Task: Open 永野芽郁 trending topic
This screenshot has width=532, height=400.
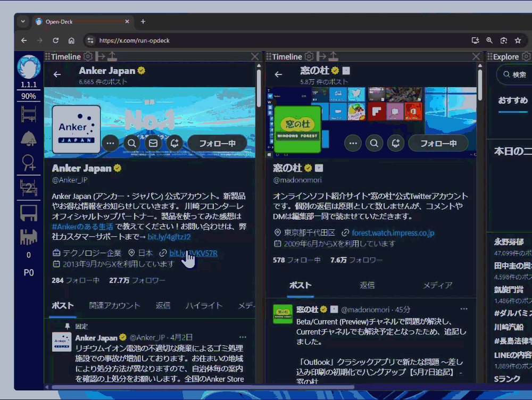Action: (x=509, y=242)
